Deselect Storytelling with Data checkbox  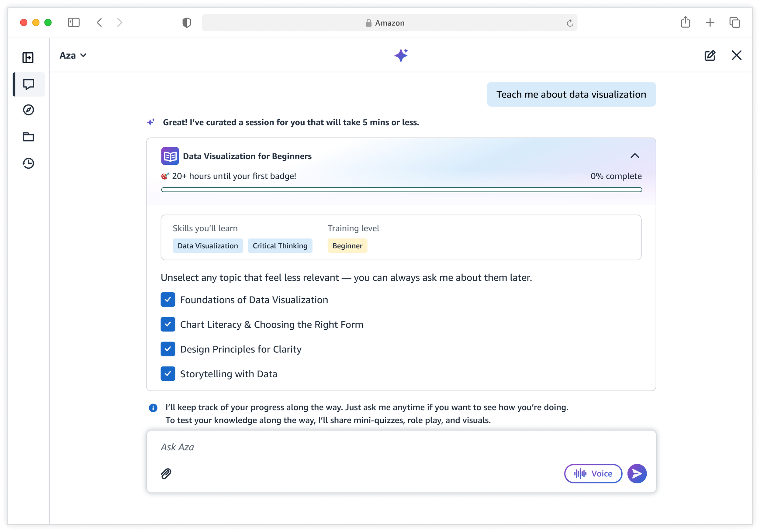[x=168, y=374]
